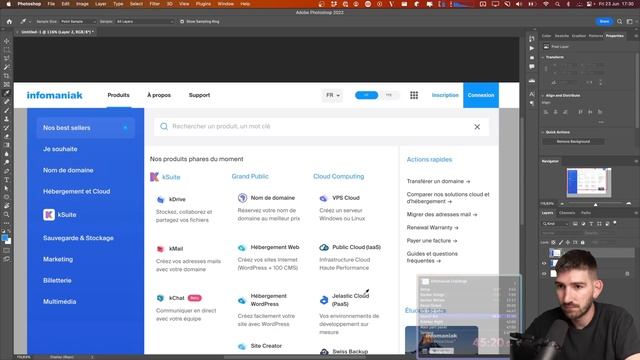
Task: Open the Window menu
Action: click(225, 4)
